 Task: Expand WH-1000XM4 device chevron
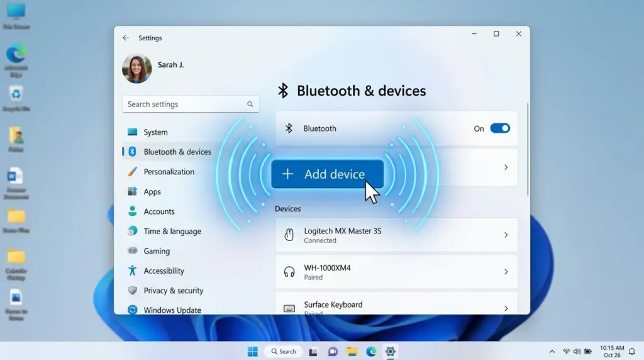(506, 272)
